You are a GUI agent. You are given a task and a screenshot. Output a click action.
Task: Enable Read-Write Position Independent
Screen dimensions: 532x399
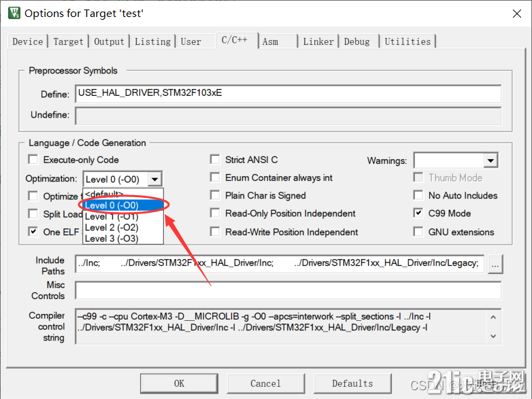click(215, 232)
